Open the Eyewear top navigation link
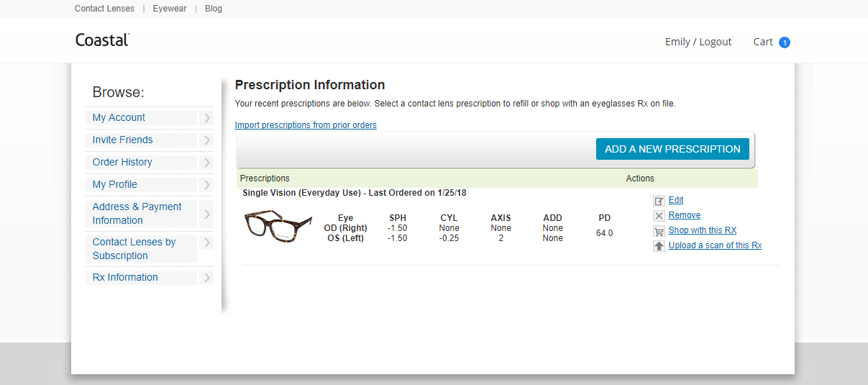868x385 pixels. pos(170,9)
